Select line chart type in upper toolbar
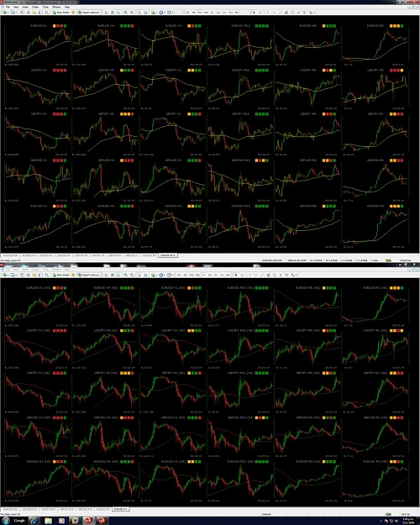Screen dimensions: 420x525 pos(118,13)
